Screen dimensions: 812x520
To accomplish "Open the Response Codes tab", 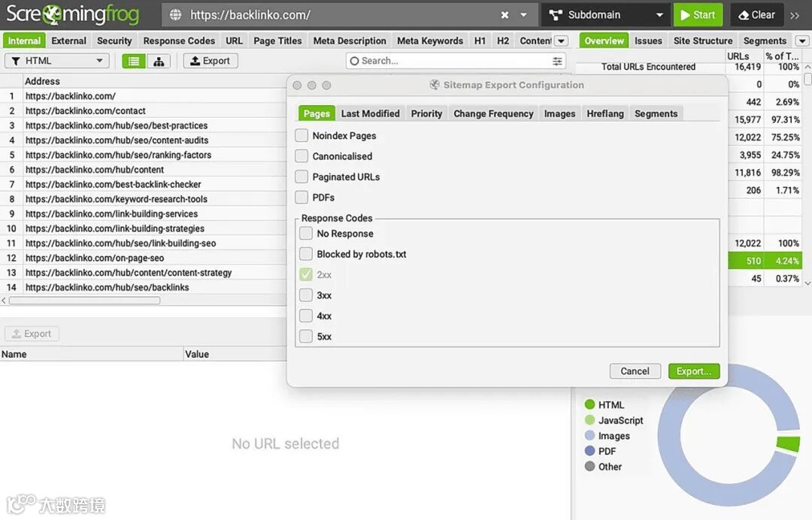I will [179, 41].
